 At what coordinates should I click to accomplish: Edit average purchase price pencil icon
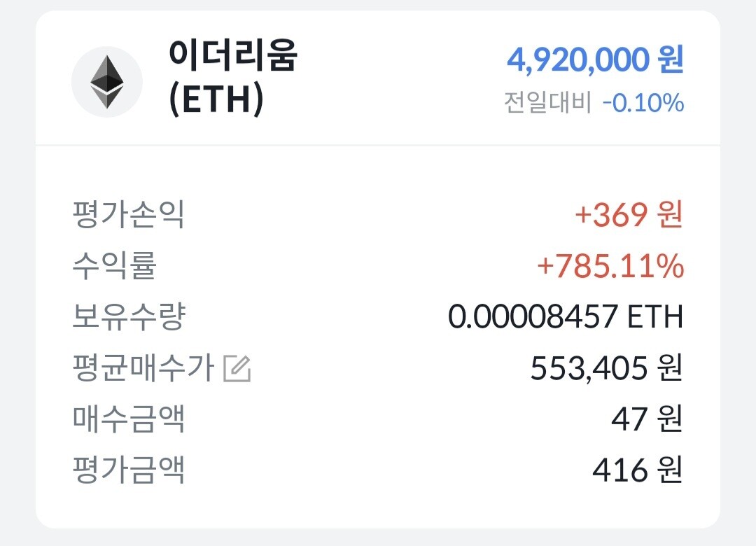coord(237,369)
